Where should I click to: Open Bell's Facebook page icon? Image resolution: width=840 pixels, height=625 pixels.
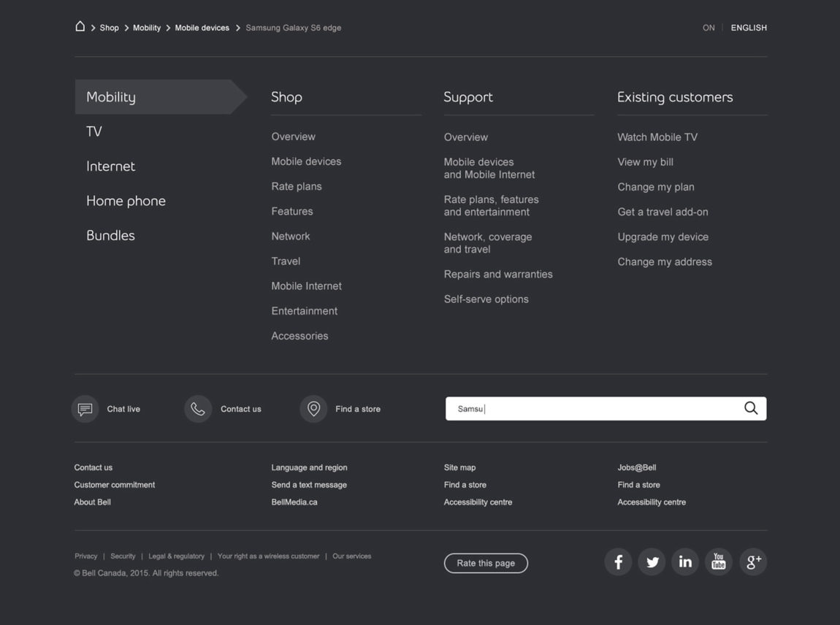click(x=618, y=562)
